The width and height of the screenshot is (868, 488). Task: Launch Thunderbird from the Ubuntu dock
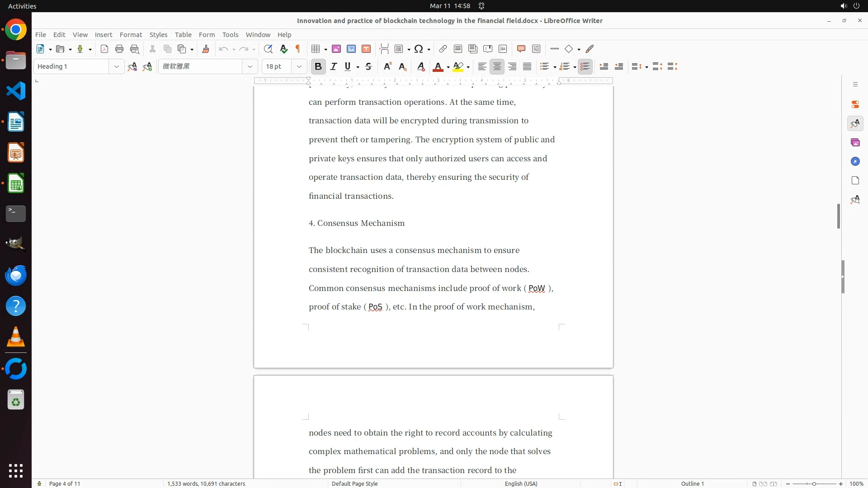pyautogui.click(x=16, y=275)
